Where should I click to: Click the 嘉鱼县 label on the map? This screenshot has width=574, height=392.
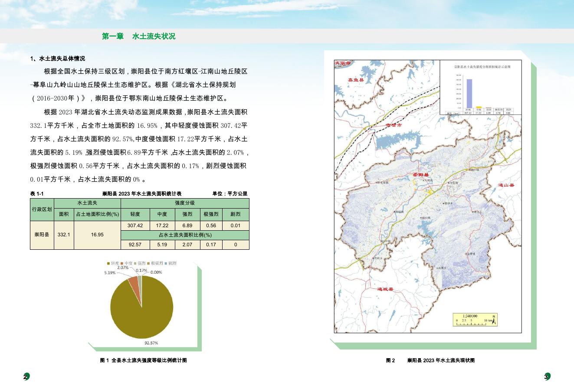tap(357, 79)
